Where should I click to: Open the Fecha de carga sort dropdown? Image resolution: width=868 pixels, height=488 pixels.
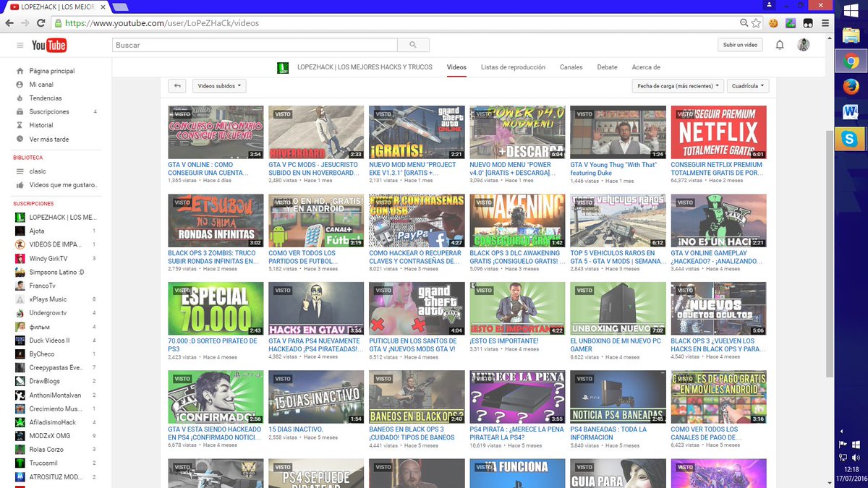[x=678, y=85]
